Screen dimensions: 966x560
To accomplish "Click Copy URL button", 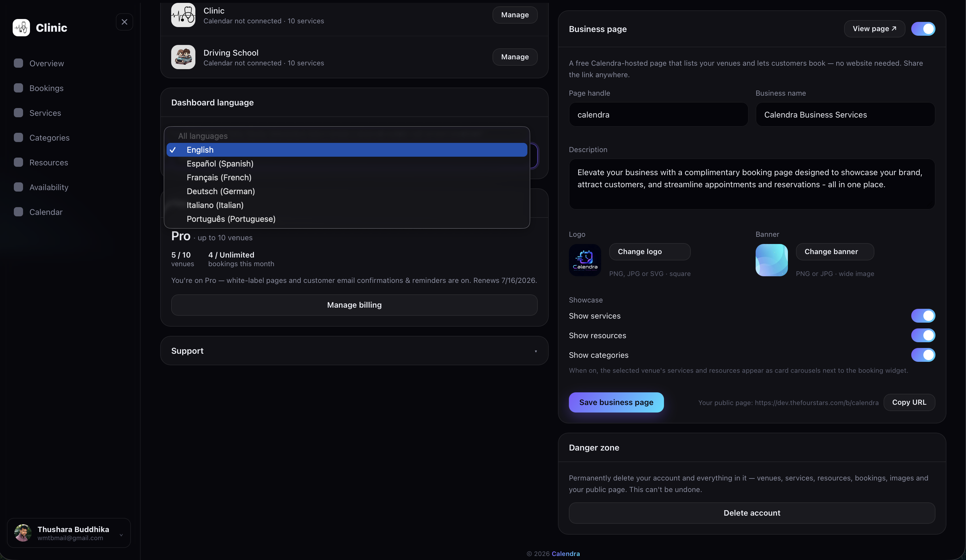I will pyautogui.click(x=909, y=402).
